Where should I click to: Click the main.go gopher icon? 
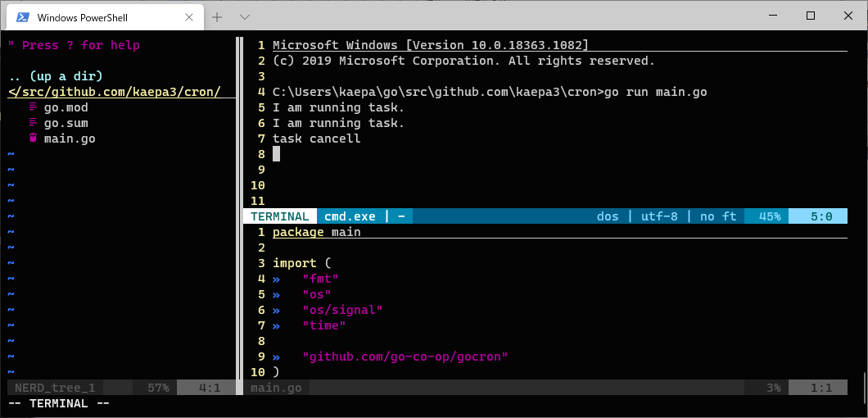click(34, 139)
